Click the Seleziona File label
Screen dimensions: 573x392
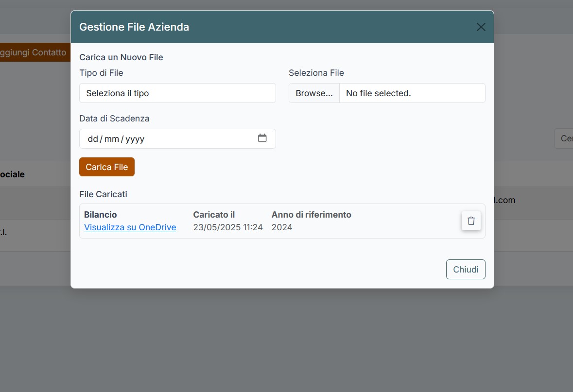tap(316, 73)
